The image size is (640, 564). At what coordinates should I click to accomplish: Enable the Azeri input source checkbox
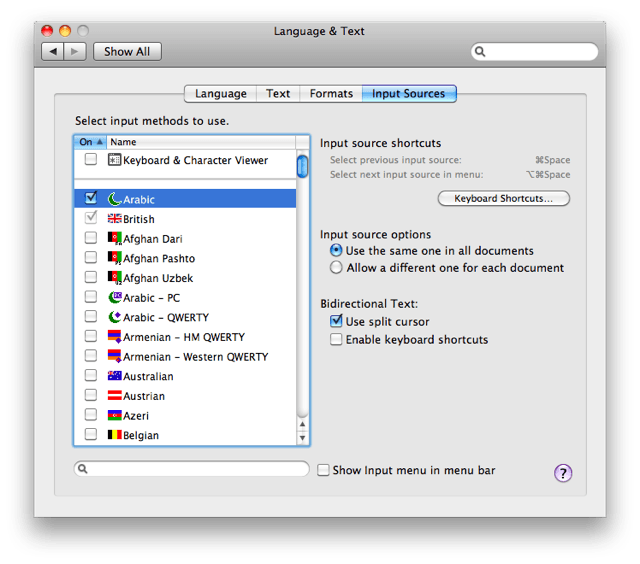click(91, 416)
